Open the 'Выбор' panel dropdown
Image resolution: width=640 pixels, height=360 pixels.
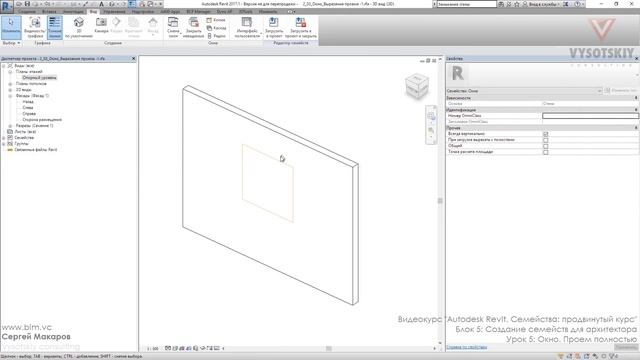pos(11,43)
